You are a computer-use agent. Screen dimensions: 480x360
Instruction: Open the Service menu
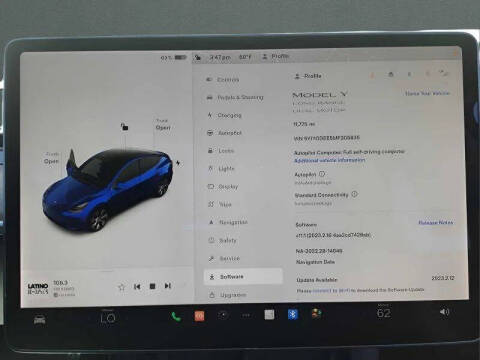click(224, 258)
